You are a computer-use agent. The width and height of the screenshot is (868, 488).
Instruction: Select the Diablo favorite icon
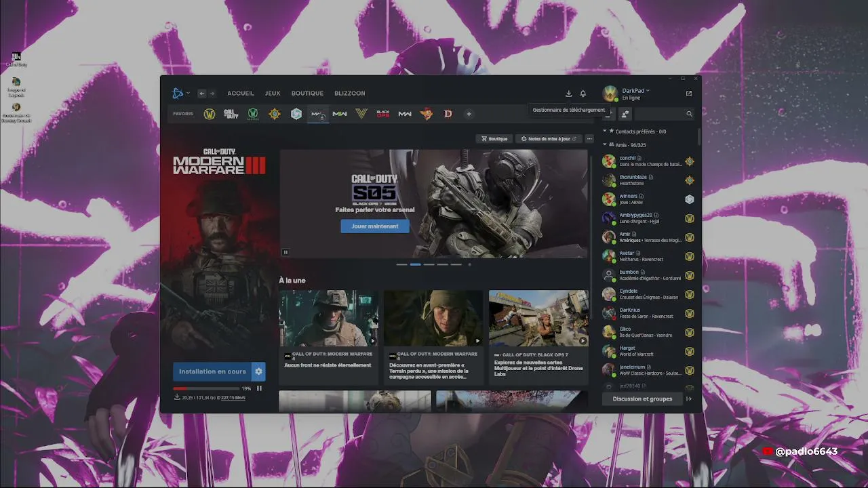click(448, 114)
